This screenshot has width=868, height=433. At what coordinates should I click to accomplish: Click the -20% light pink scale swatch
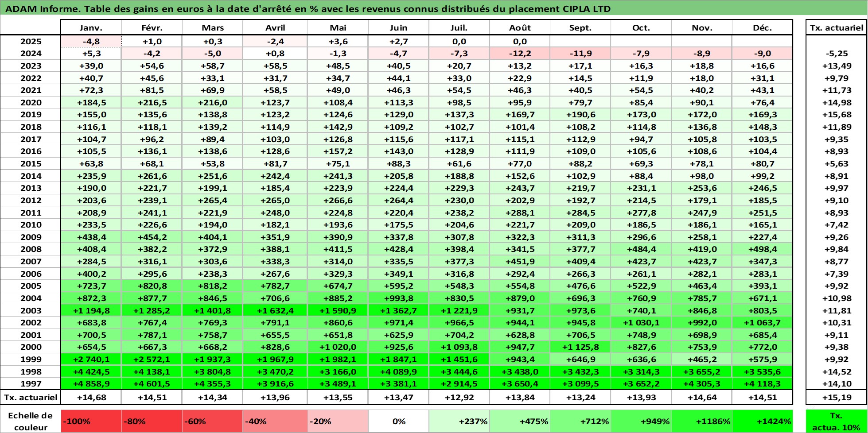click(338, 421)
